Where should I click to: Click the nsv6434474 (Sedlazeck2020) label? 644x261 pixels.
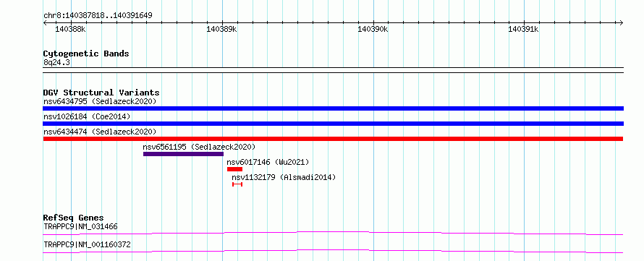100,132
